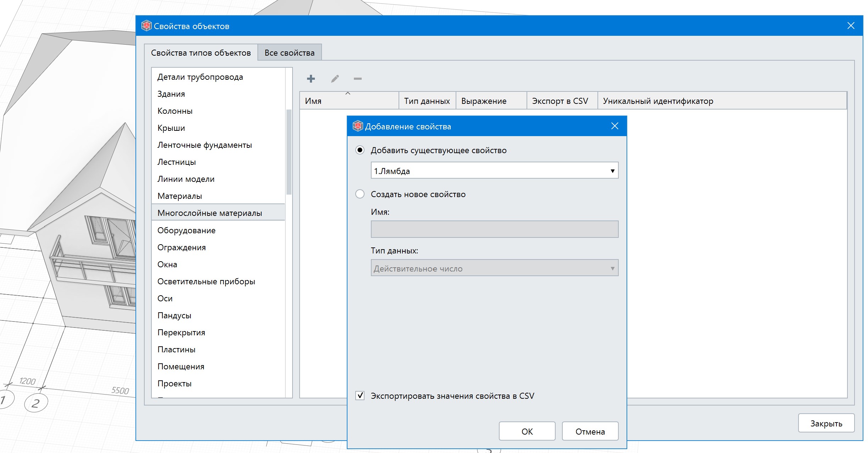Close the Добавление свойства dialog

click(615, 126)
